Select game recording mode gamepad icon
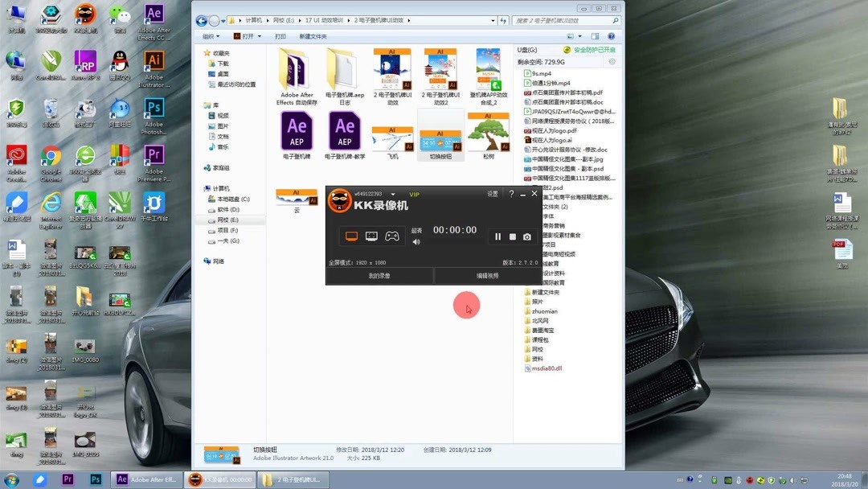Image resolution: width=868 pixels, height=489 pixels. [392, 236]
